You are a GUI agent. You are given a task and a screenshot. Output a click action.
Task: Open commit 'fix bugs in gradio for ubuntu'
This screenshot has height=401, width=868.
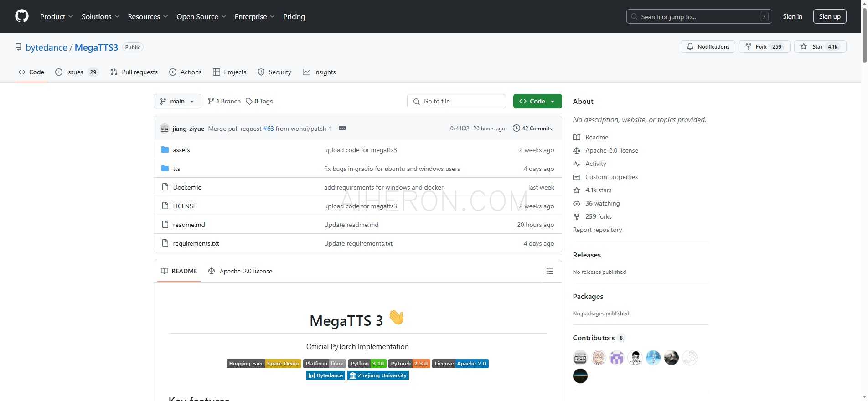(x=392, y=169)
